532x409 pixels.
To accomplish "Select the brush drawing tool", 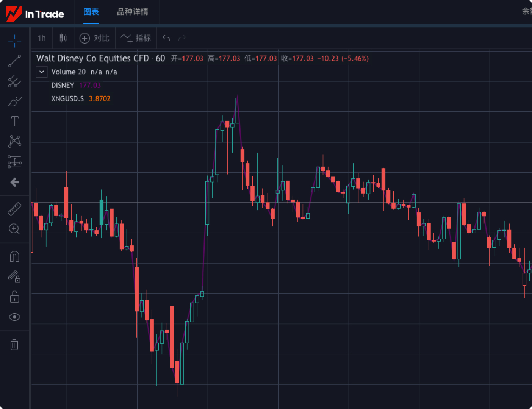I will tap(15, 101).
